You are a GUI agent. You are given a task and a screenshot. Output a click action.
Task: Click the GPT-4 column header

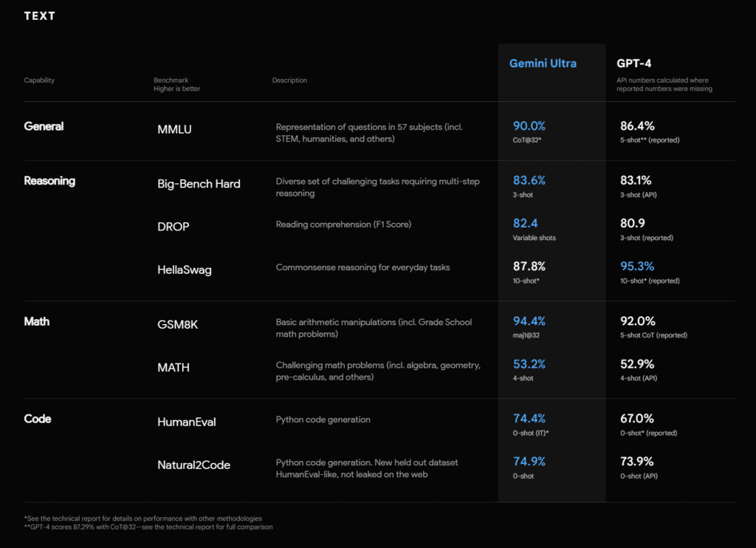coord(634,64)
